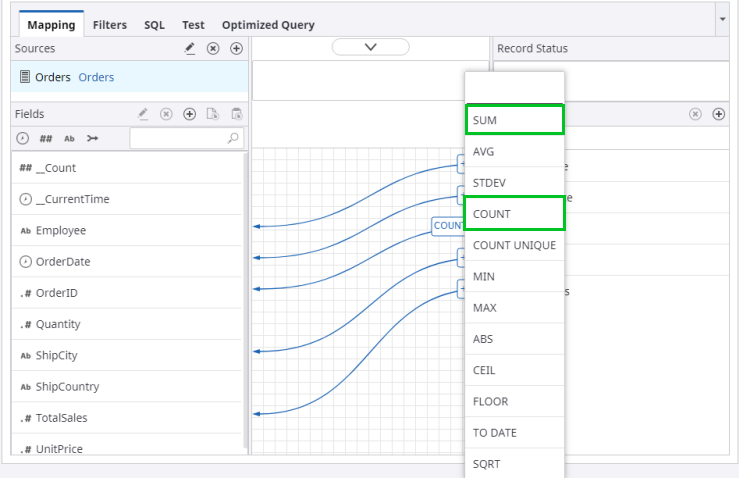Switch to the Filters tab
Screen dimensions: 739x478
coord(109,25)
